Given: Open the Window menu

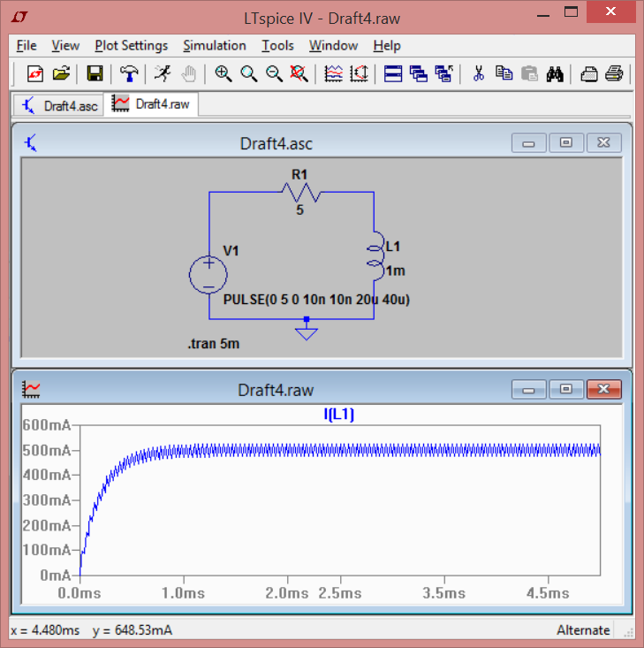Looking at the screenshot, I should pos(333,45).
